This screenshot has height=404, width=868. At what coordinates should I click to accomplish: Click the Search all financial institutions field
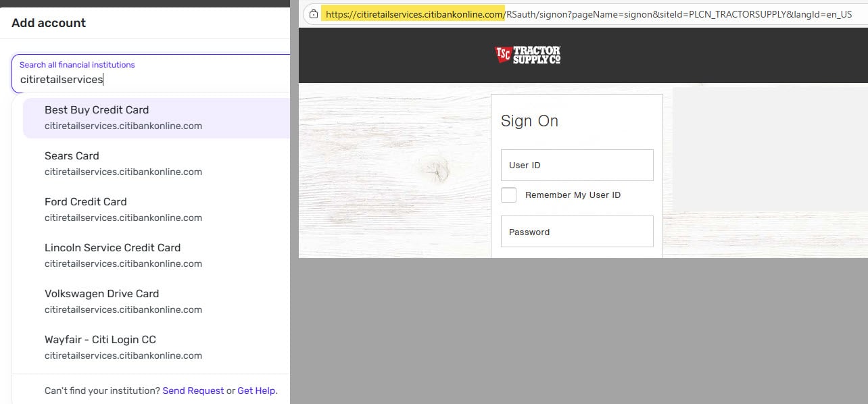[151, 74]
